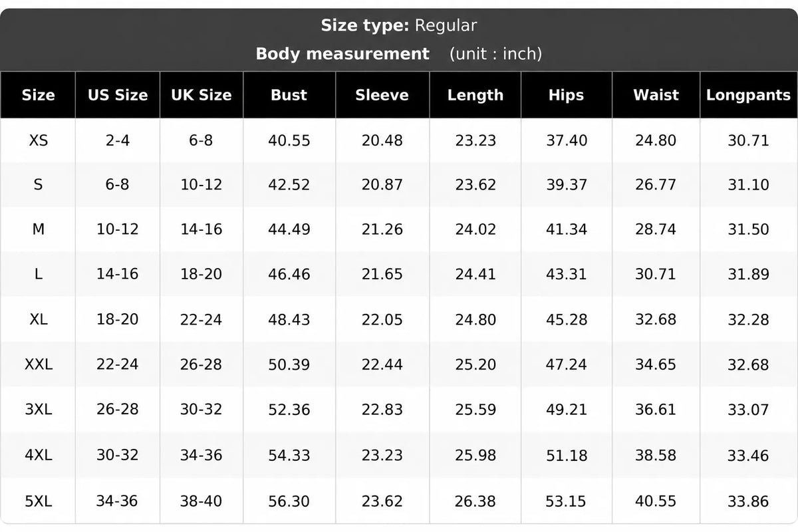Select the 14-16 US size cell for L
Image resolution: width=798 pixels, height=532 pixels.
tap(118, 274)
